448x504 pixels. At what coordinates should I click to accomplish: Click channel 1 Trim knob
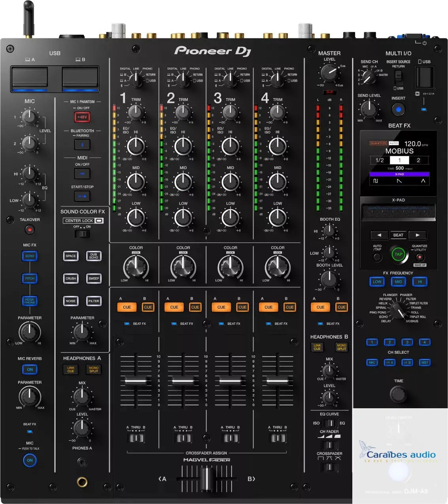(x=135, y=112)
